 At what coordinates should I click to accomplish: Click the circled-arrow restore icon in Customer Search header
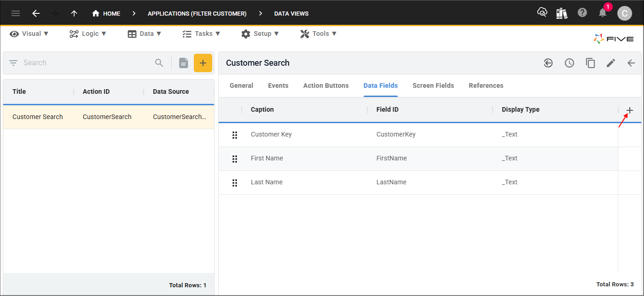click(x=548, y=63)
